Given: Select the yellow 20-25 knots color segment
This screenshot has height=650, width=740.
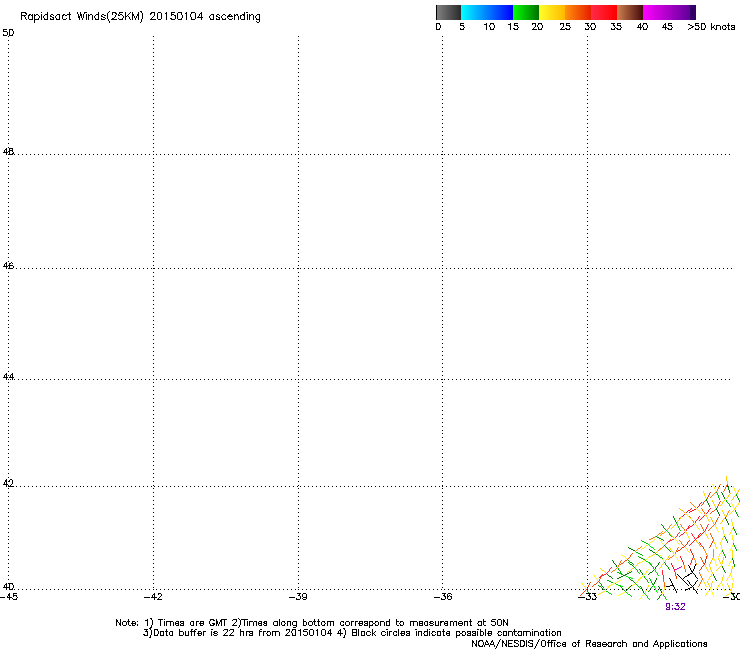Looking at the screenshot, I should pyautogui.click(x=552, y=12).
